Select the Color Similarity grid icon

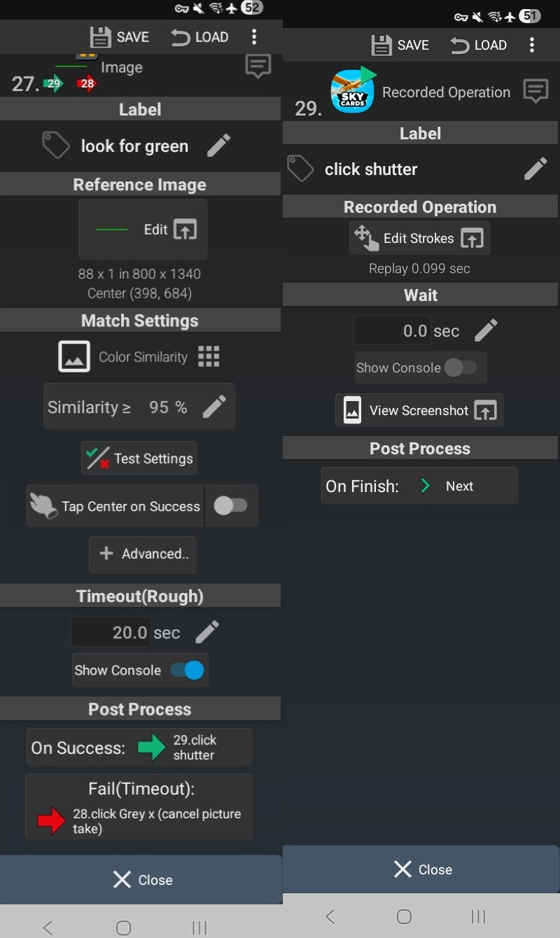(209, 356)
